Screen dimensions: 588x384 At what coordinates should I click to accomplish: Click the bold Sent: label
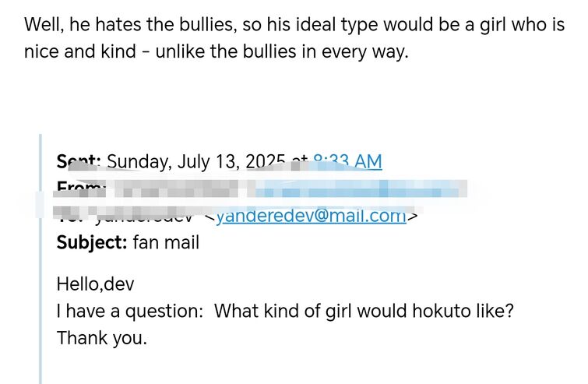pos(79,162)
